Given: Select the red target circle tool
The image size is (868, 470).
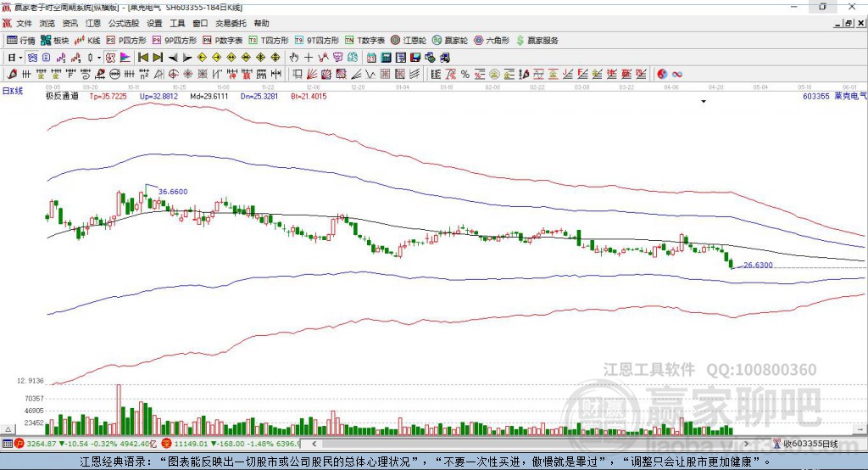Looking at the screenshot, I should pyautogui.click(x=174, y=75).
